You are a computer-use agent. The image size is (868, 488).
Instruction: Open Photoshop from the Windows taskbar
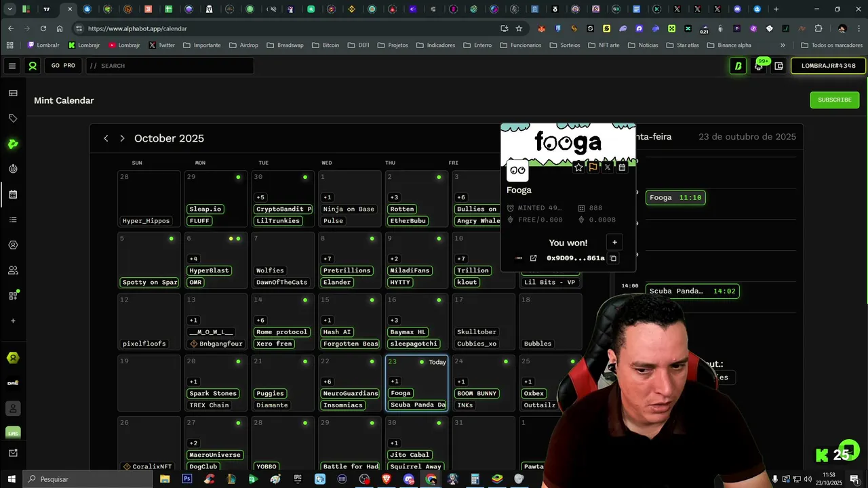tap(186, 479)
